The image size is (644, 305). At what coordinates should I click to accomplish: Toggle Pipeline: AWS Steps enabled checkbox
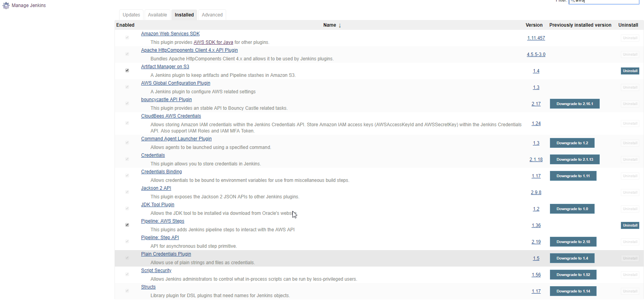pos(127,225)
